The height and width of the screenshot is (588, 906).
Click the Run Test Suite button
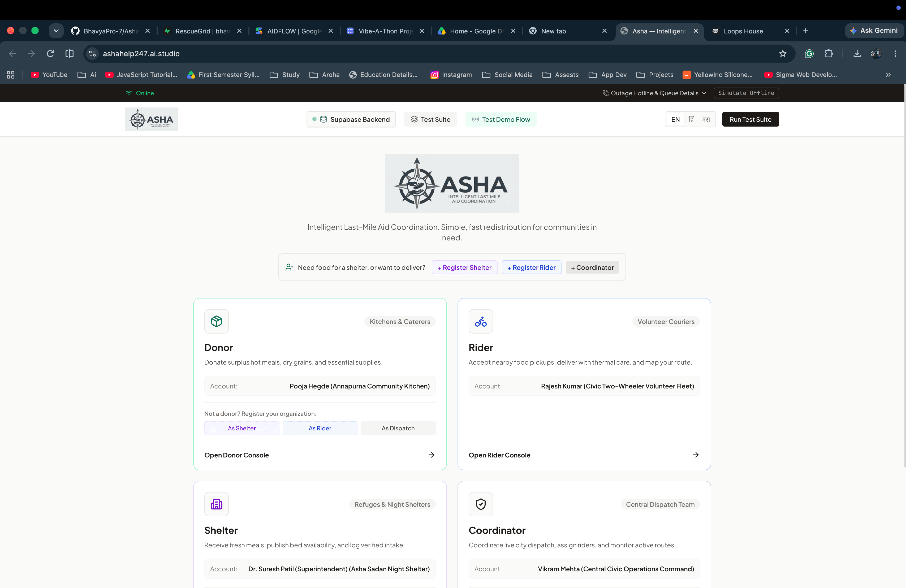click(750, 119)
